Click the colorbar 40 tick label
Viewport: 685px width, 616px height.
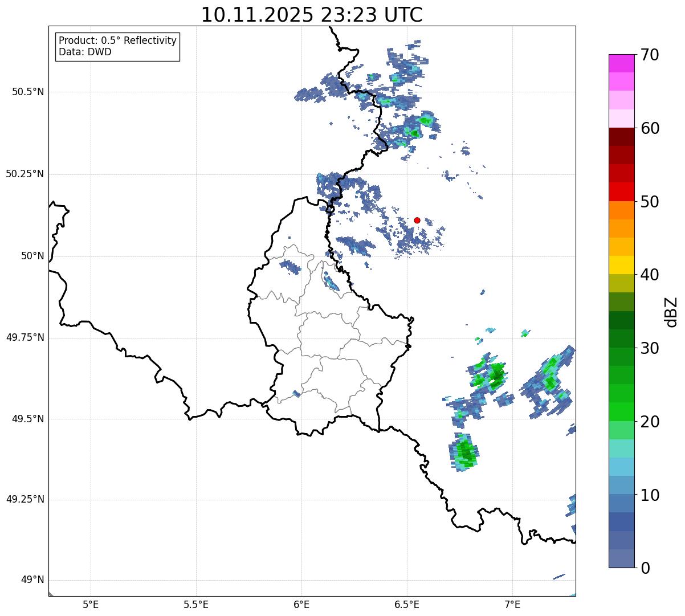[x=650, y=275]
